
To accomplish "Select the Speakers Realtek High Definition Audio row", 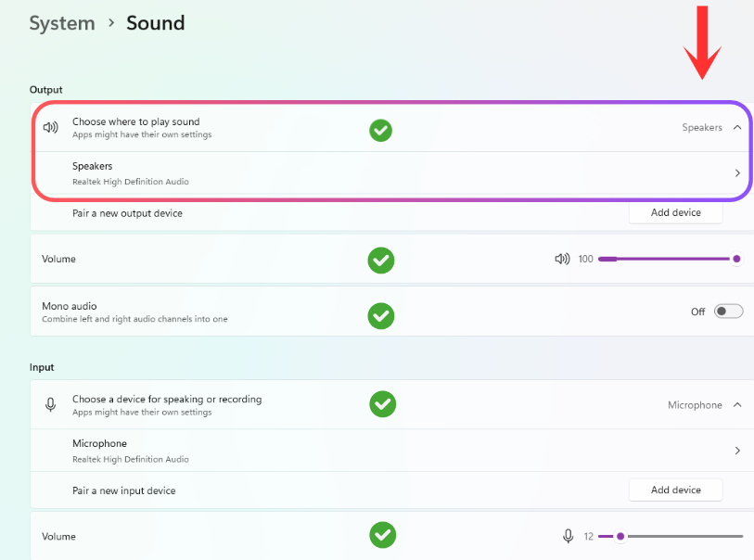I will 390,173.
